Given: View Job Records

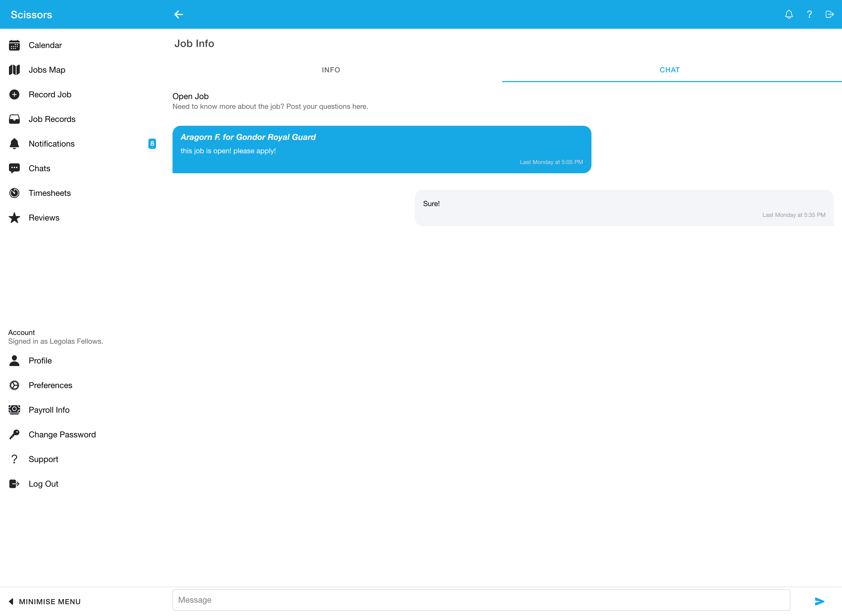Looking at the screenshot, I should 52,119.
